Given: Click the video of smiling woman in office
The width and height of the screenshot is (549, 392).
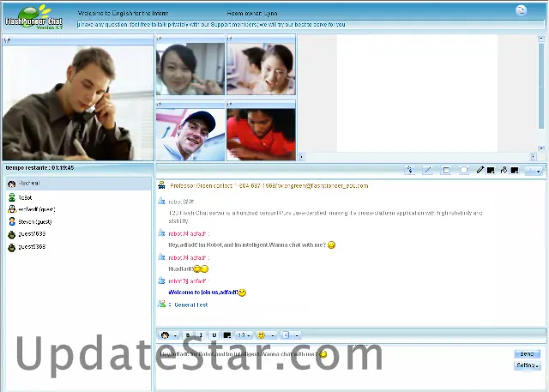Looking at the screenshot, I should coord(261,69).
